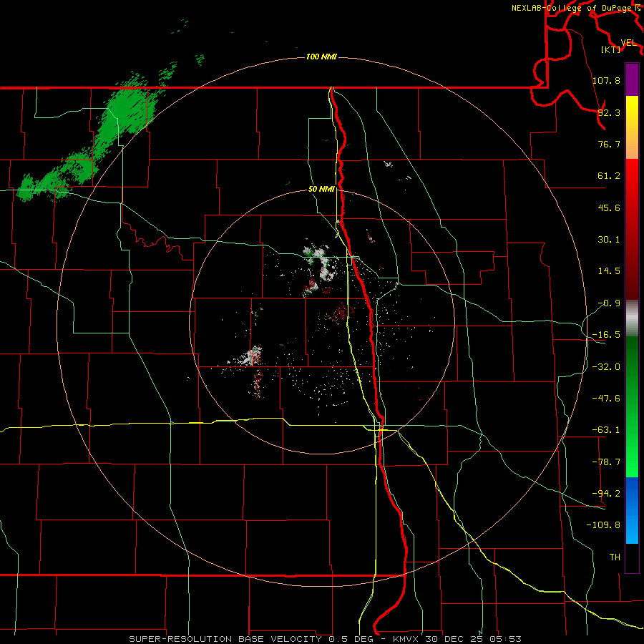Pick the gray near-zero segment of velocity scale
This screenshot has width=644, height=644.
coord(632,318)
